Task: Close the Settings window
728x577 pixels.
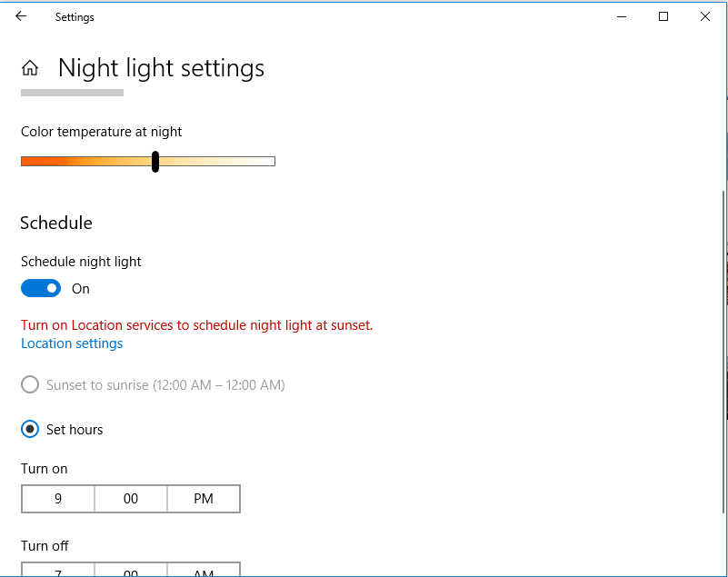Action: [704, 16]
